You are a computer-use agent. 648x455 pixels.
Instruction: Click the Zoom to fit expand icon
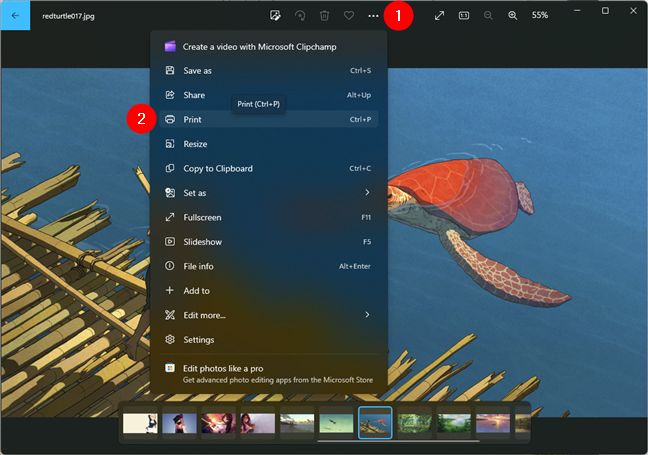click(x=439, y=16)
